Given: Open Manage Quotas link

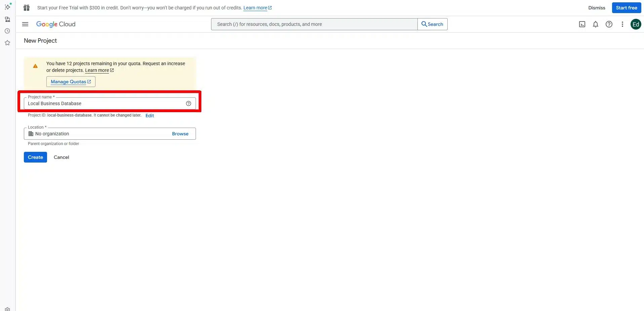Looking at the screenshot, I should pos(71,82).
